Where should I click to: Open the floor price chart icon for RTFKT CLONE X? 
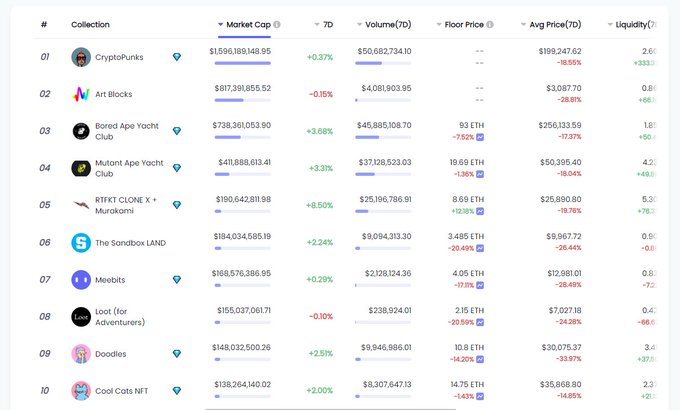(480, 211)
